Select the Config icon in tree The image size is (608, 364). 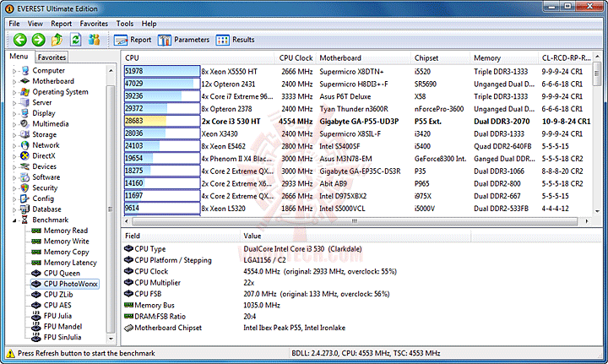pyautogui.click(x=25, y=198)
